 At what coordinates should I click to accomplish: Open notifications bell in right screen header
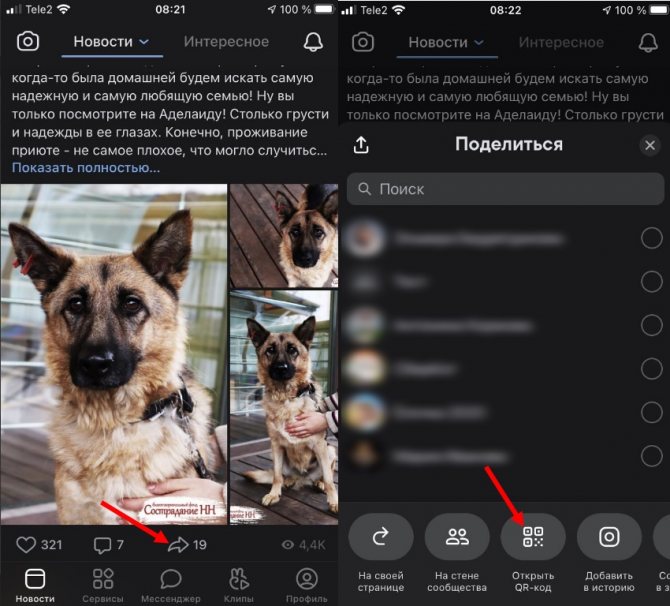(648, 42)
